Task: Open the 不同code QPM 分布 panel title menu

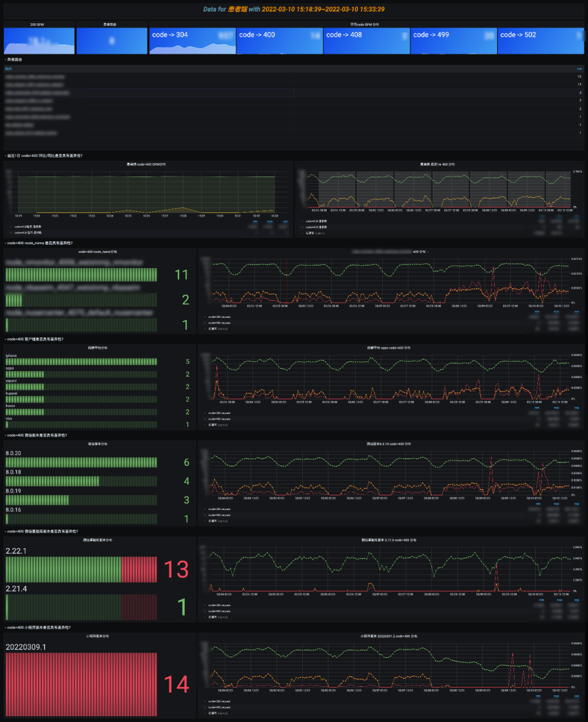Action: coord(365,25)
